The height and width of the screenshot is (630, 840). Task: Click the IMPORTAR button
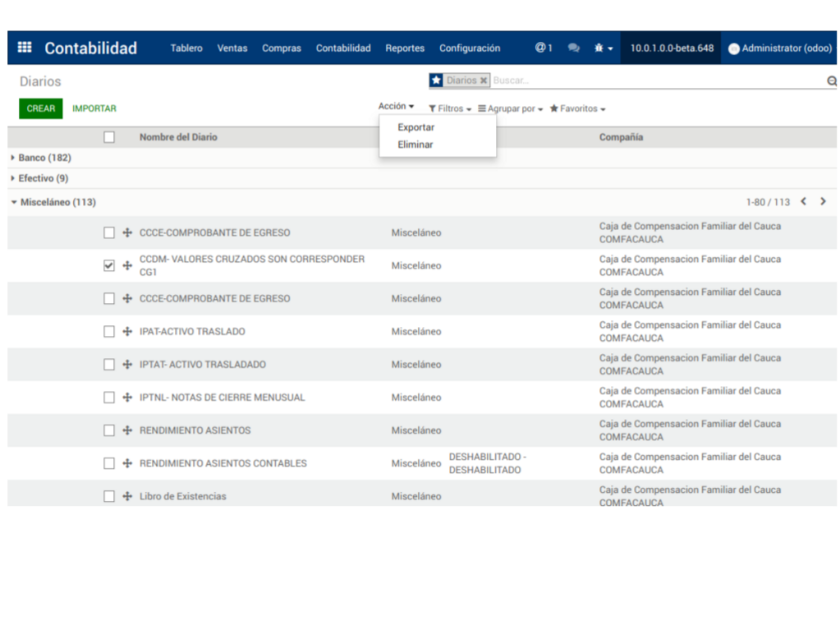click(94, 108)
